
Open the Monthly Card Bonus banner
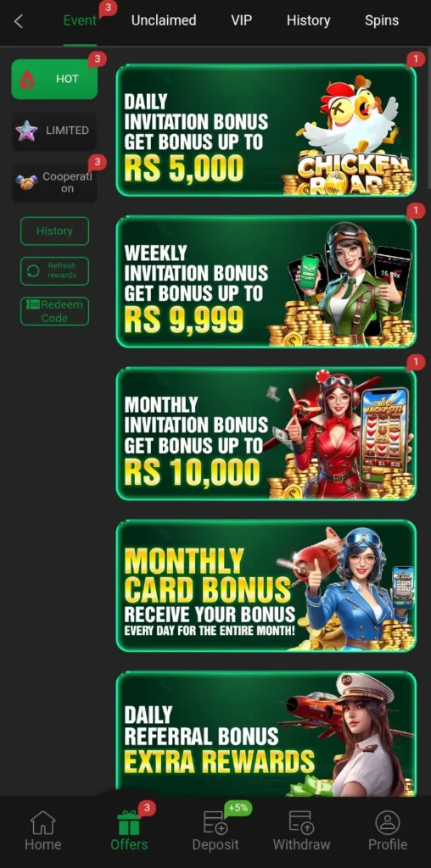click(266, 586)
